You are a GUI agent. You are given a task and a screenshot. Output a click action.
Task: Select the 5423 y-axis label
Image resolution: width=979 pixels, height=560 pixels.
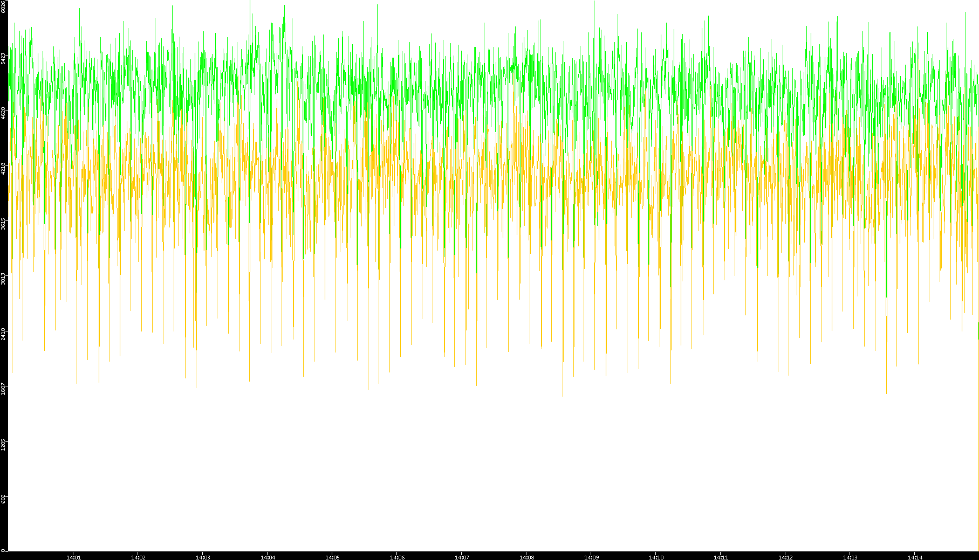tap(3, 58)
